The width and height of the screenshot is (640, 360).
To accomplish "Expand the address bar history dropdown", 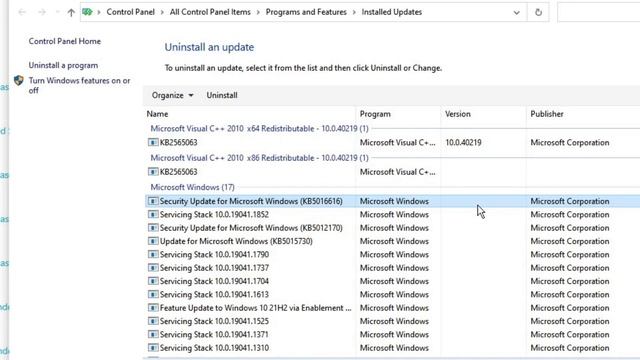I will pos(517,13).
